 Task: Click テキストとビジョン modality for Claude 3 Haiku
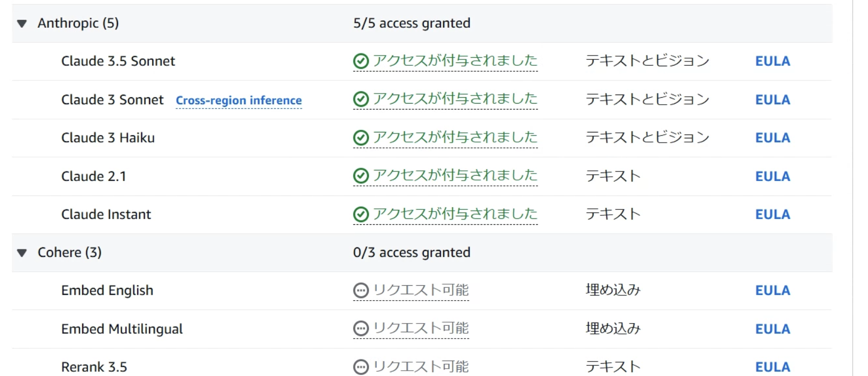(x=648, y=137)
